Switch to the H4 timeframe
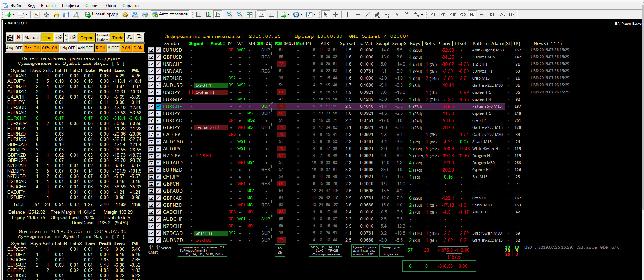 482,14
